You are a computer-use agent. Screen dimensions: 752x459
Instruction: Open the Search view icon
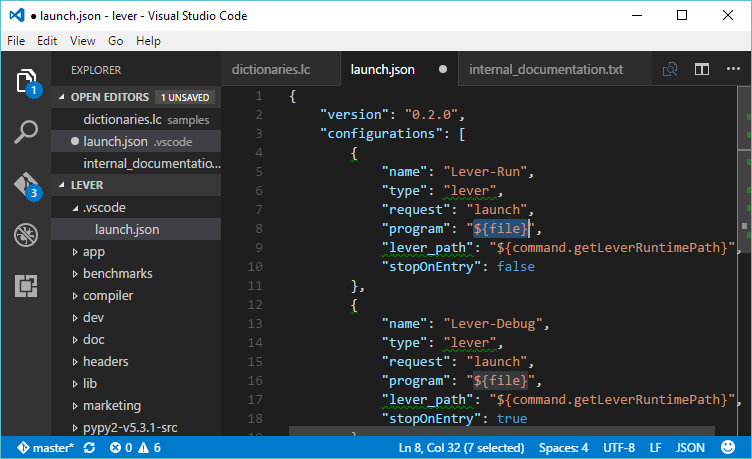(x=26, y=132)
